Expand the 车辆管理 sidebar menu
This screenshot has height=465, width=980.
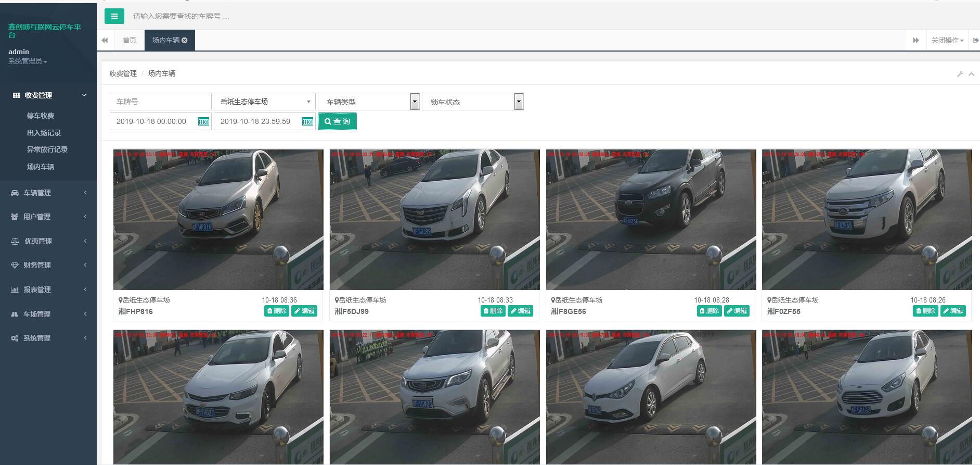[x=48, y=193]
